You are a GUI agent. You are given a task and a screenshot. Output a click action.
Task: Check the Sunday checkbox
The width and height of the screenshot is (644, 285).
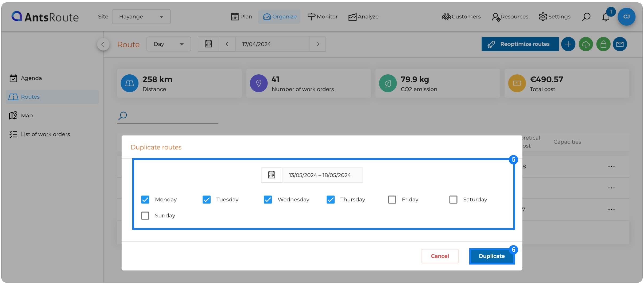(x=145, y=215)
